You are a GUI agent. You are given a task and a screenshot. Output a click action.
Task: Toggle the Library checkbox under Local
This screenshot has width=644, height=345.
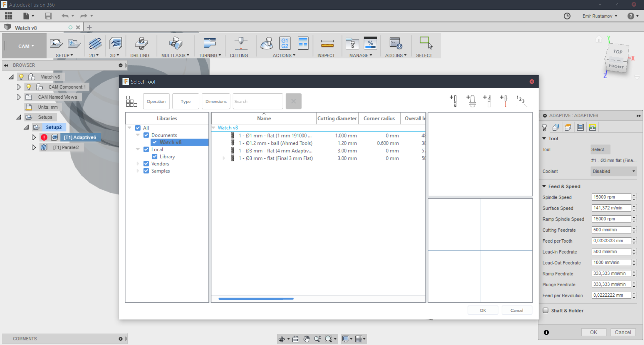(155, 156)
